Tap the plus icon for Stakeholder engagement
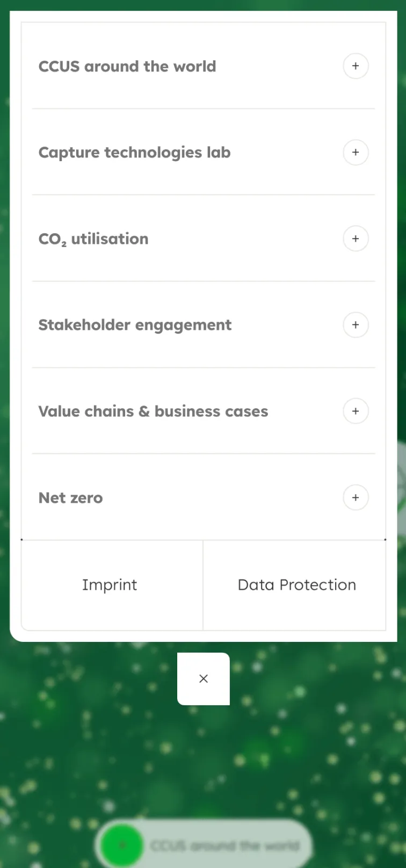 point(356,325)
